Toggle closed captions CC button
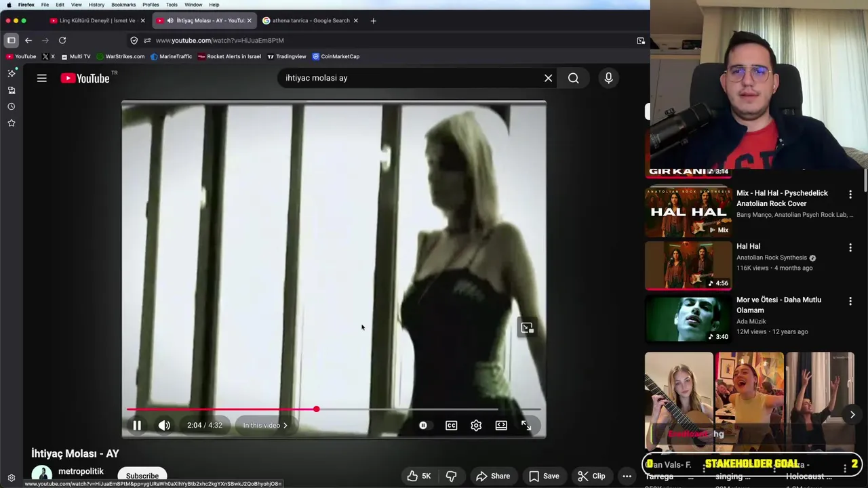Viewport: 868px width, 488px height. coord(451,426)
